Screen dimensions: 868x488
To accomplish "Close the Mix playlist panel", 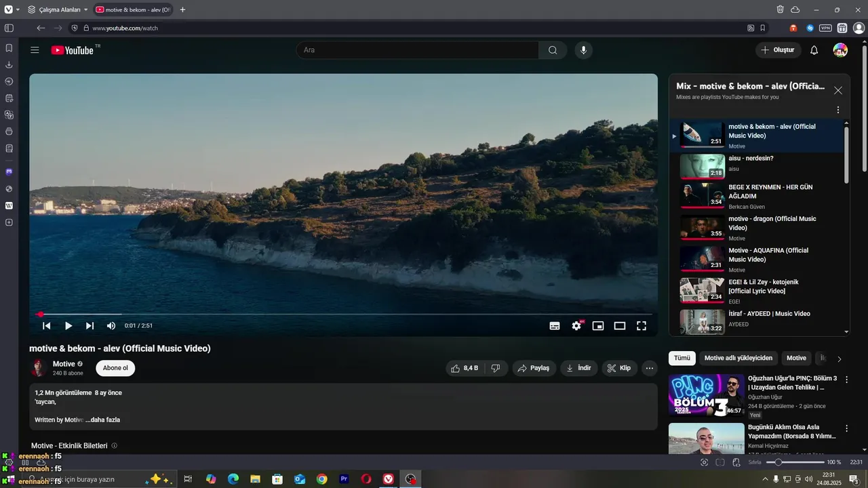I will pos(838,90).
